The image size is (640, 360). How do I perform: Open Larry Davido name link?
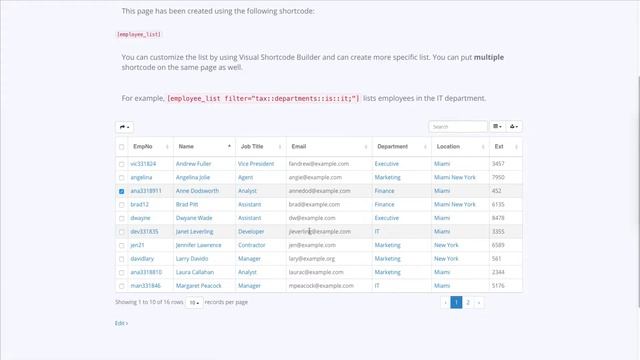192,258
